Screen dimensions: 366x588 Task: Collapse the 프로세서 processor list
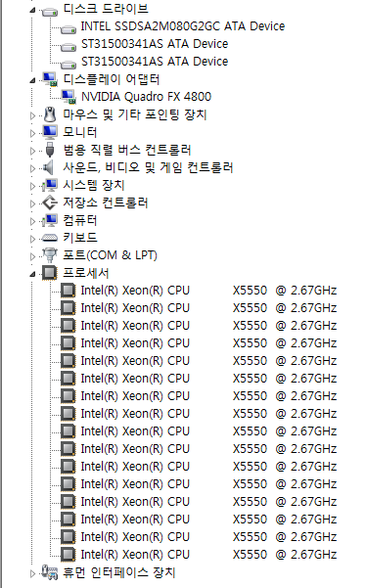pos(33,274)
